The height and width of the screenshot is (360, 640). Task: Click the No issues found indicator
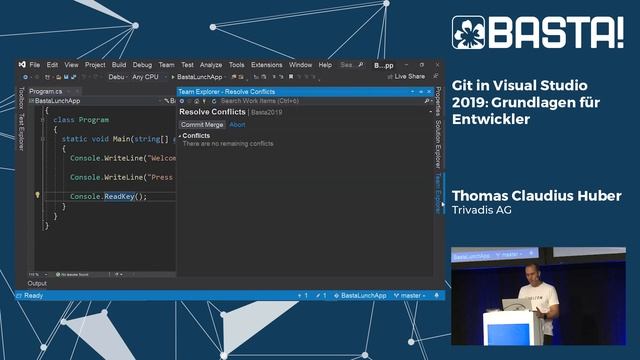pos(72,274)
